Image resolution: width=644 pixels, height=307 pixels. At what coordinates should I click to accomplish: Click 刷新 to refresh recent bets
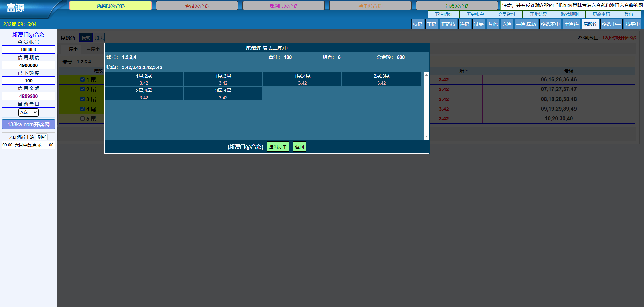pyautogui.click(x=42, y=137)
